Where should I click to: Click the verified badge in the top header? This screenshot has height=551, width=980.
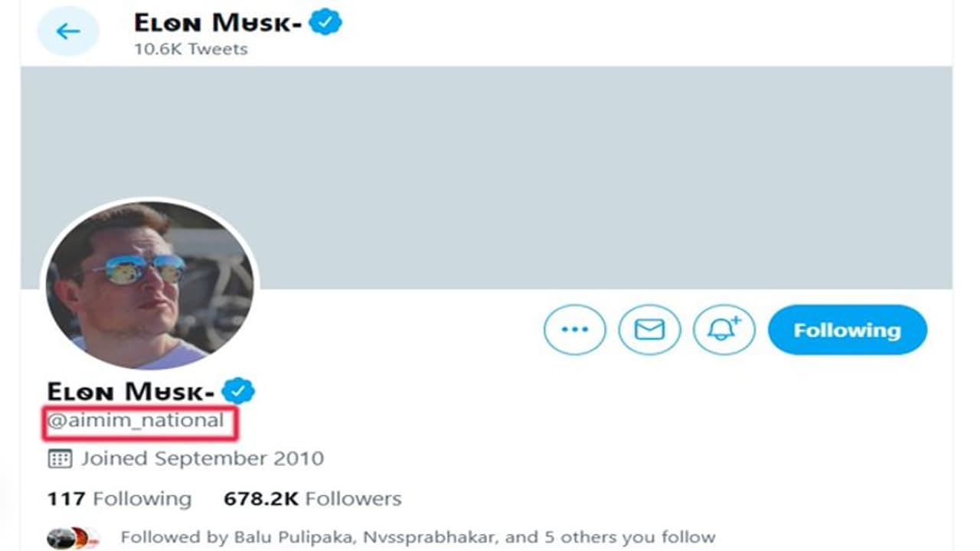coord(325,23)
